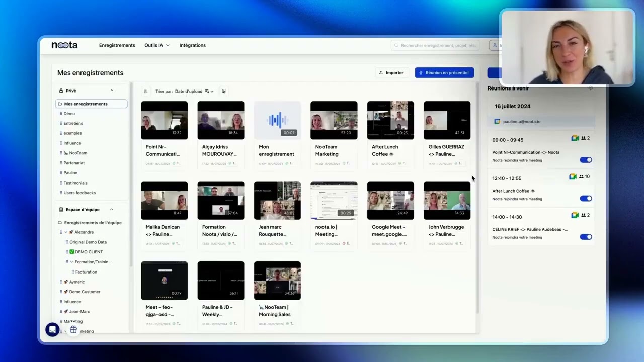644x362 pixels.
Task: Select the Mes enregistrements folder
Action: (x=91, y=104)
